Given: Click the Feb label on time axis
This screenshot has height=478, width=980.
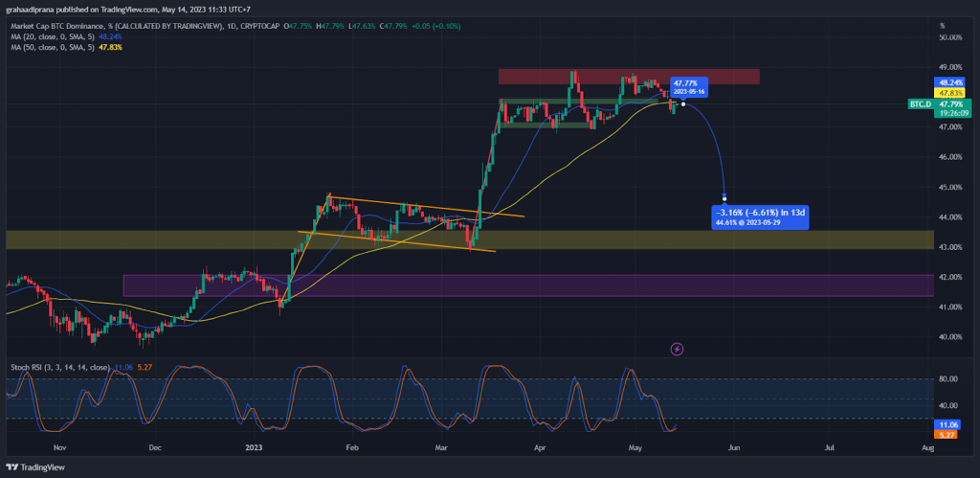Looking at the screenshot, I should point(352,448).
